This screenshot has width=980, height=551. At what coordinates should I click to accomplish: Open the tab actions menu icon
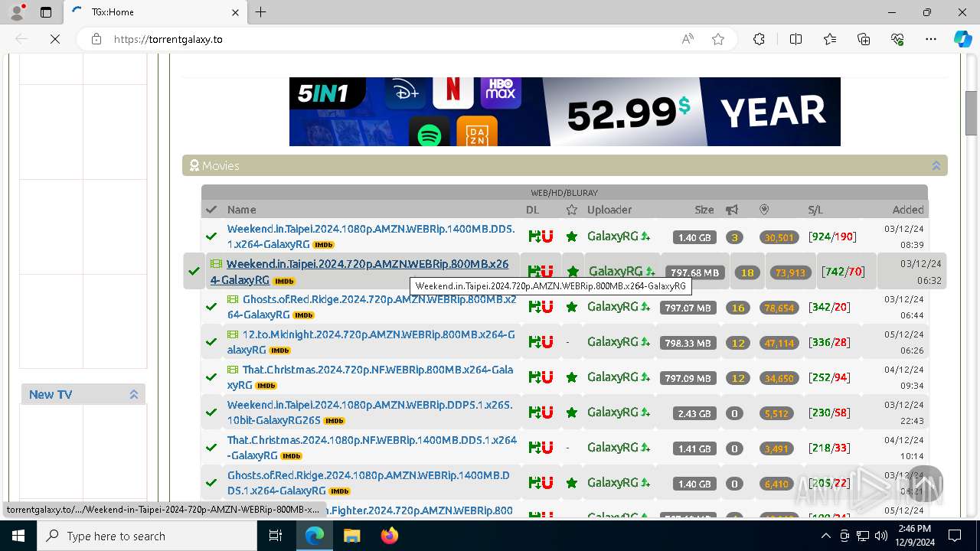click(x=46, y=12)
